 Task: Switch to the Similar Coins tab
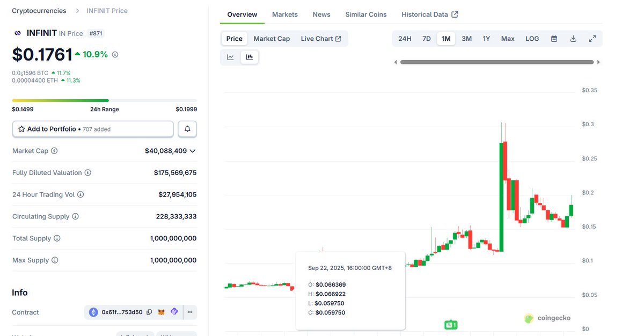[x=366, y=14]
